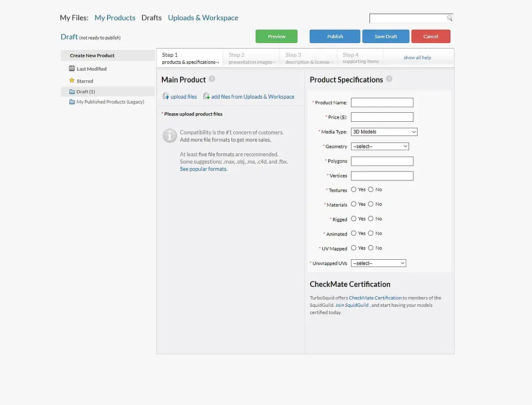Click 'Please upload product files' text
This screenshot has height=405, width=532.
coord(193,114)
